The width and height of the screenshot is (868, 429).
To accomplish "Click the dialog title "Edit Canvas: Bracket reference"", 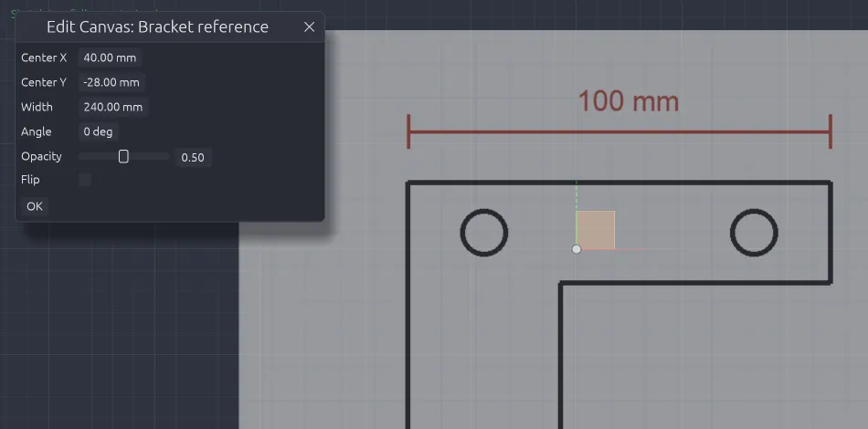I will pos(158,26).
